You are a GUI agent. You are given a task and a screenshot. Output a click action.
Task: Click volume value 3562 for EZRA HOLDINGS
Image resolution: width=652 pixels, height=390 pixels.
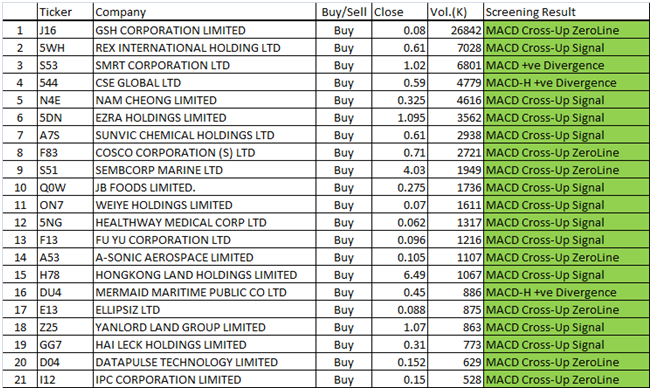pos(455,118)
